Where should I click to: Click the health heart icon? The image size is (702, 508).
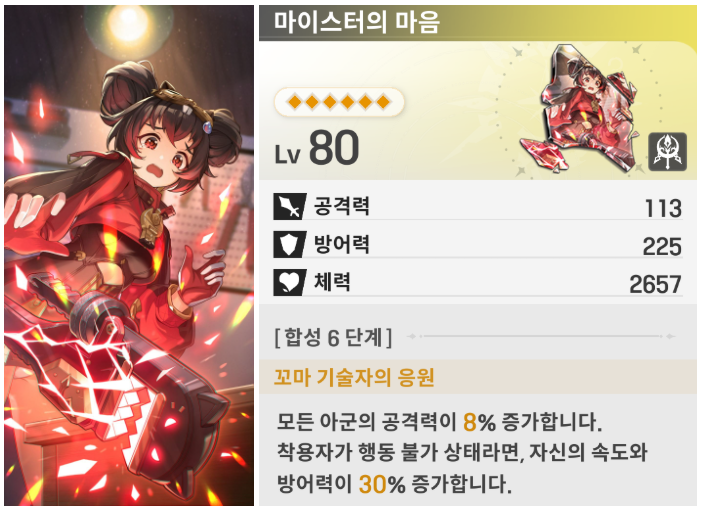(290, 282)
